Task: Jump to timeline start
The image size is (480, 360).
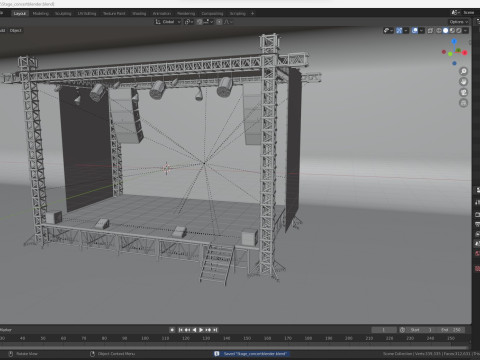Action: point(180,330)
